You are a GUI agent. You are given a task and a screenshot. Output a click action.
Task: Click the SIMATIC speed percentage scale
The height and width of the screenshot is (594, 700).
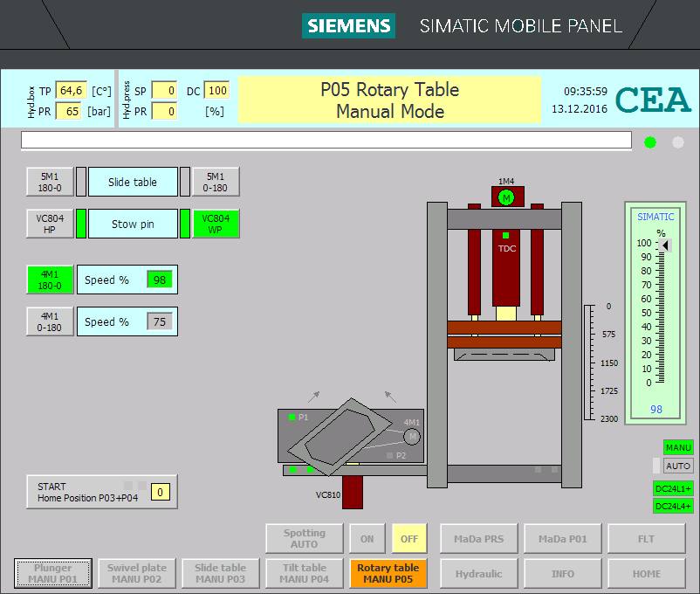(655, 313)
